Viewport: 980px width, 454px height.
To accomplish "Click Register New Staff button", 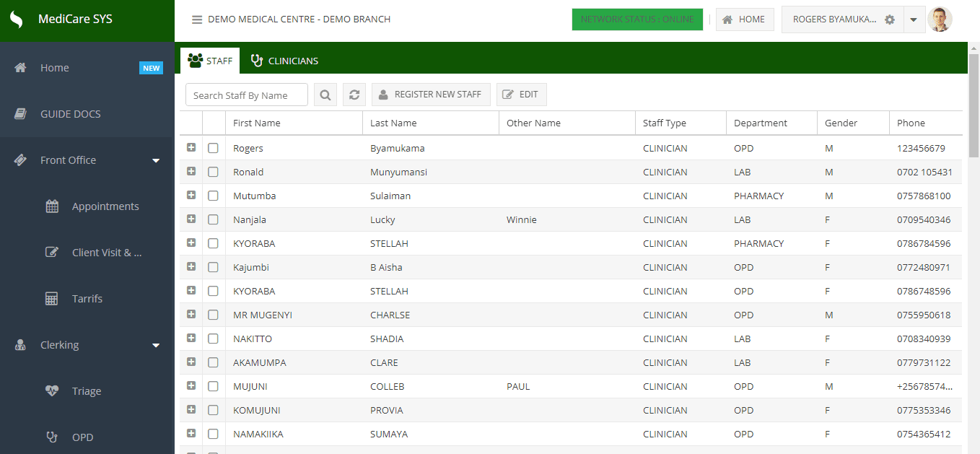I will pos(431,95).
